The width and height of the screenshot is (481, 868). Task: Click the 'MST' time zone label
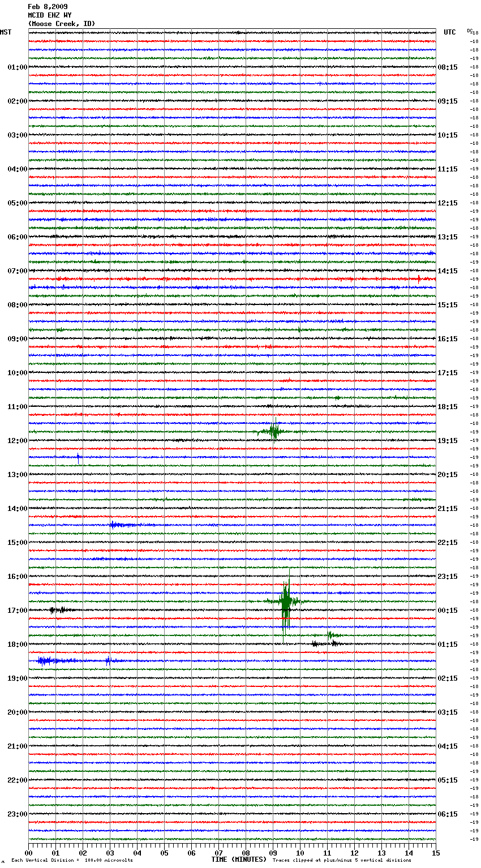6,32
